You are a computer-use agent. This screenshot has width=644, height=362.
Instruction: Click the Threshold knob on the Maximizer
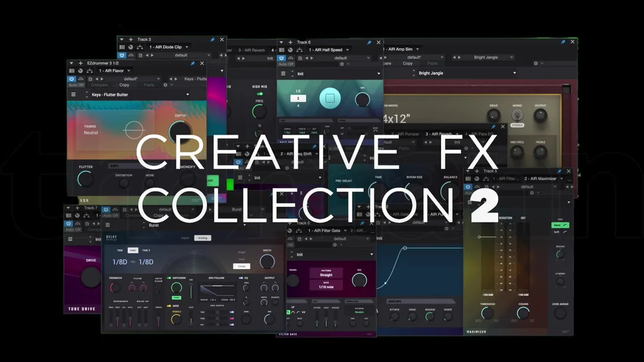487,313
